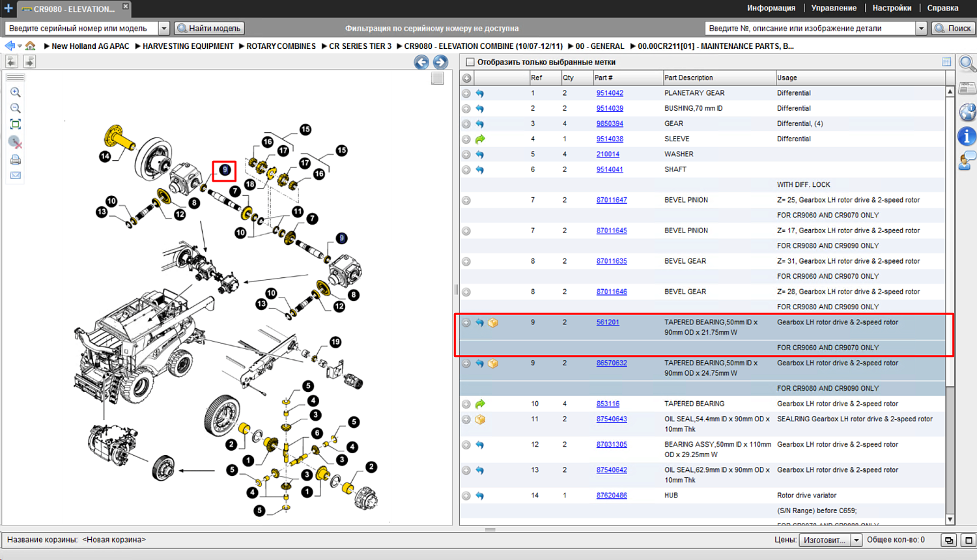Click the green arrow icon for SLEEVE
Viewport: 977px width, 560px height.
click(x=480, y=139)
